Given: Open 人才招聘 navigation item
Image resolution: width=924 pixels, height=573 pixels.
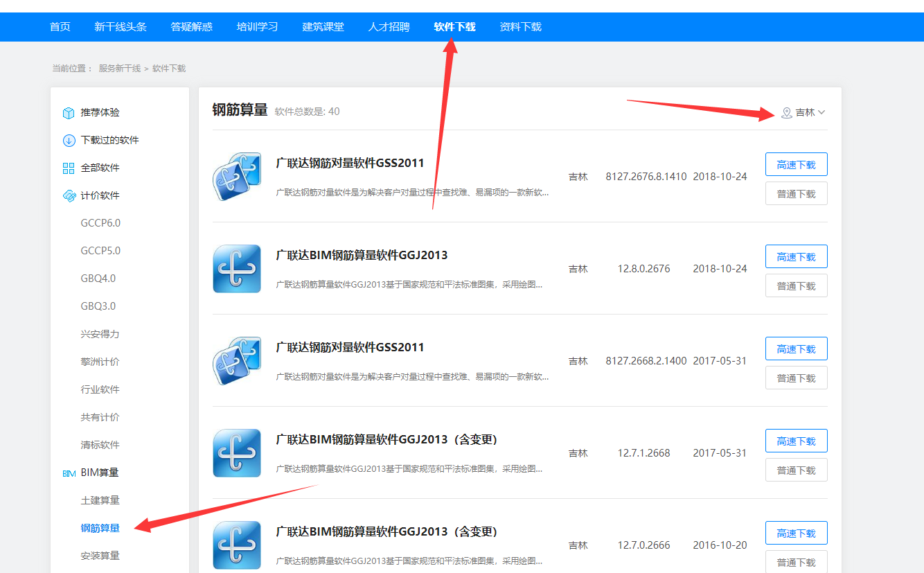Looking at the screenshot, I should pos(389,27).
